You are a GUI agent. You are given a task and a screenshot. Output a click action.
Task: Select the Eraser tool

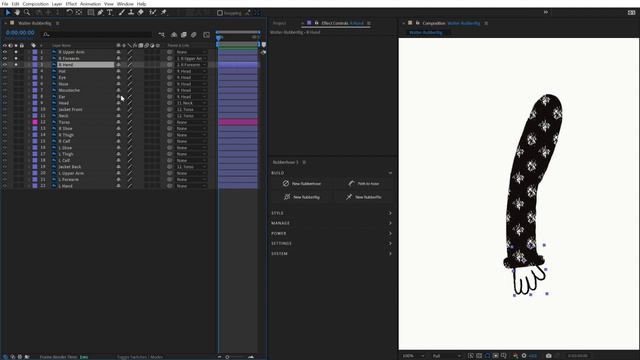[140, 13]
